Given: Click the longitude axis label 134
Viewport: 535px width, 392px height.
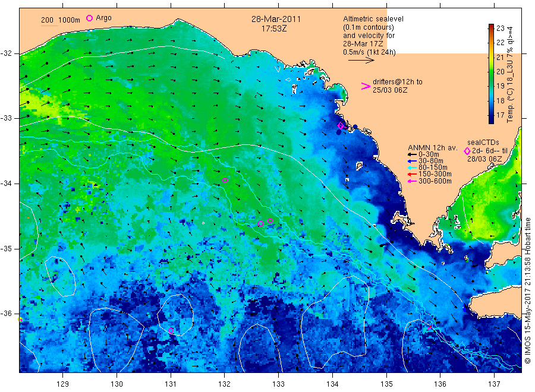Looking at the screenshot, I should click(332, 384).
